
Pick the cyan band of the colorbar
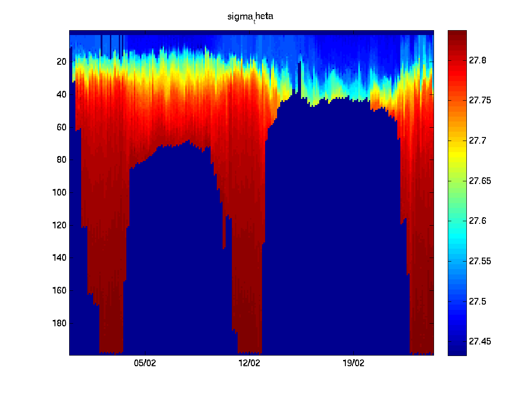(x=457, y=233)
